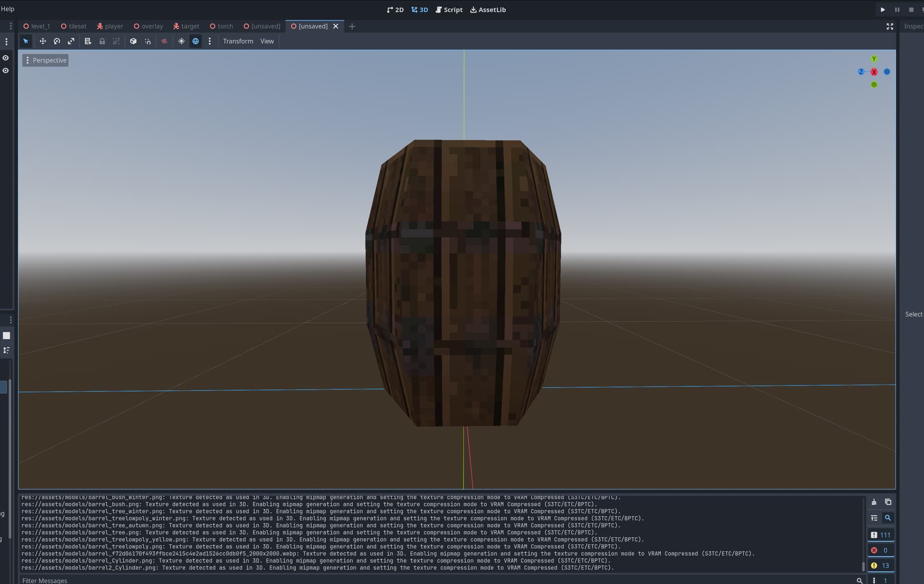Image resolution: width=924 pixels, height=584 pixels.
Task: Open the Inspector dock tab
Action: 913,26
